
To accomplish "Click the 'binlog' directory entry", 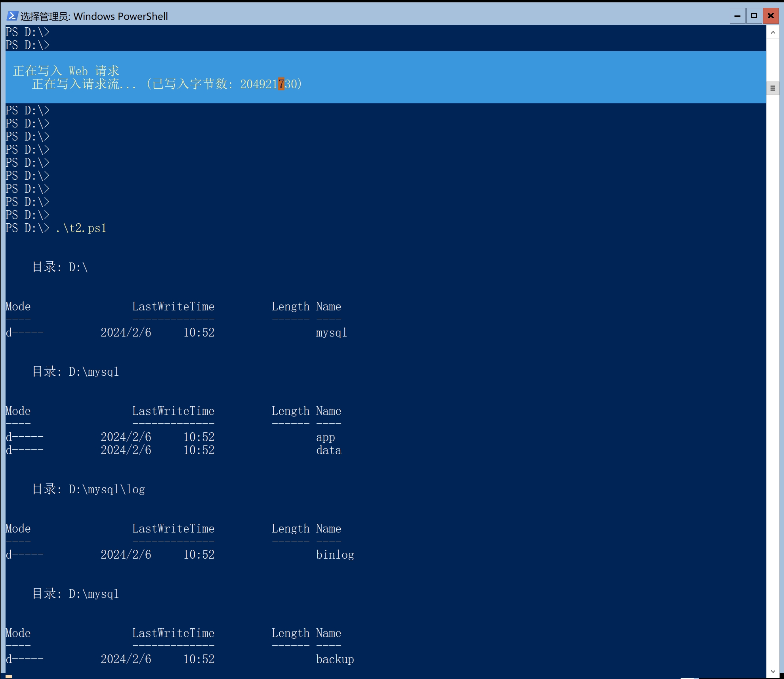I will 335,555.
